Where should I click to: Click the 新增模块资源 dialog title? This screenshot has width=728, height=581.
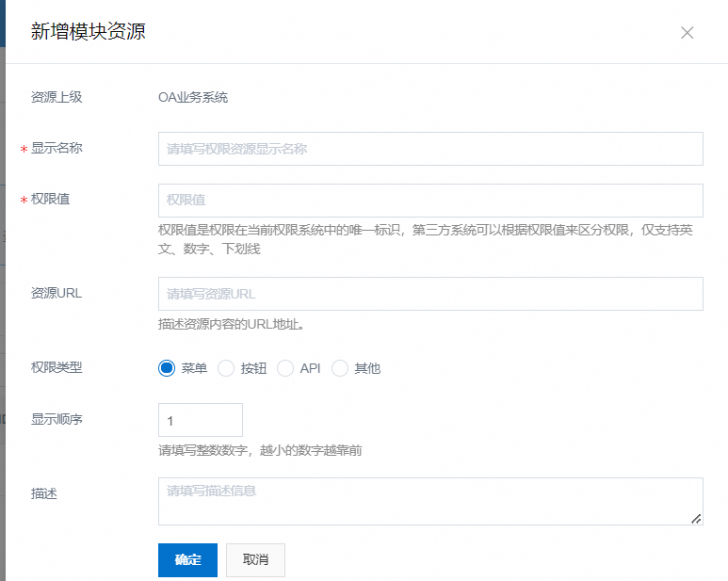(88, 32)
